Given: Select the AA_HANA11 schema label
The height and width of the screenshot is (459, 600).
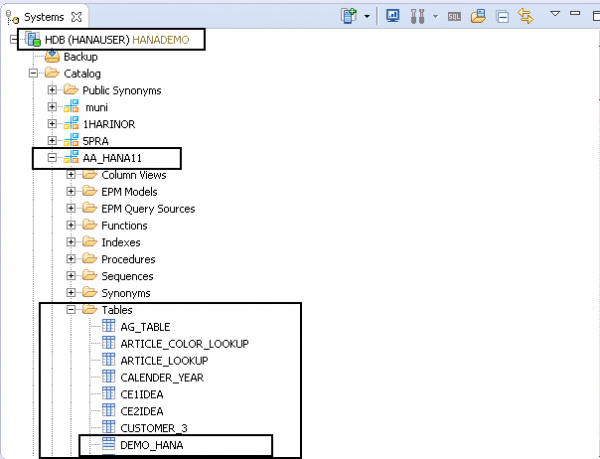Looking at the screenshot, I should tap(112, 158).
